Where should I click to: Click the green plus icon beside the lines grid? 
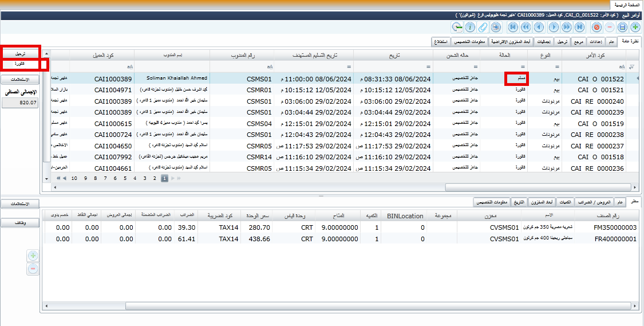(x=33, y=256)
